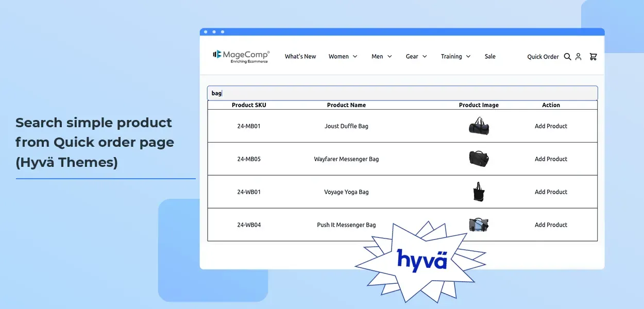Image resolution: width=644 pixels, height=309 pixels.
Task: Click the "Product Image" column header
Action: click(479, 105)
